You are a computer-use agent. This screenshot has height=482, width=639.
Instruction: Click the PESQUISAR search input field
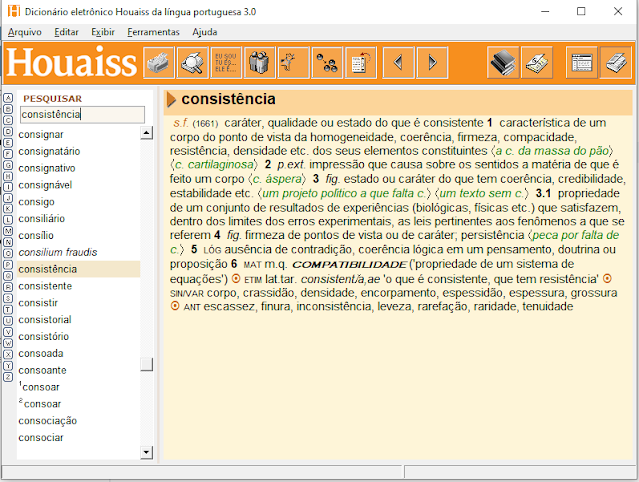(82, 114)
